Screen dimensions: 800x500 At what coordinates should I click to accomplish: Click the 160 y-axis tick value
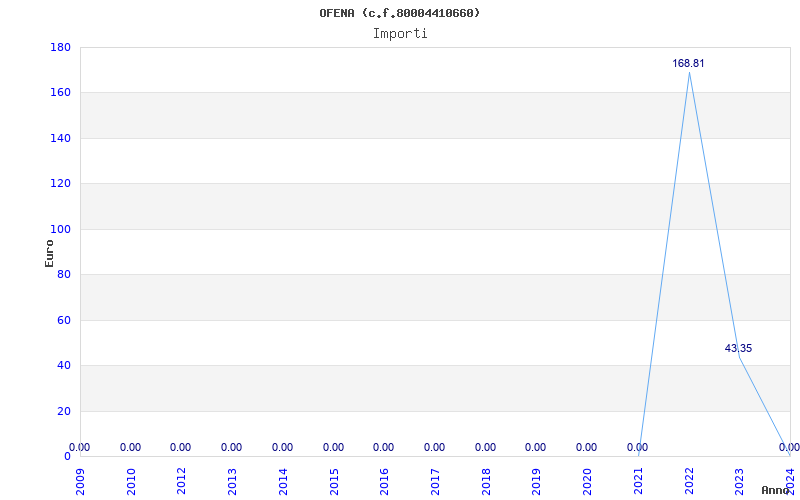click(x=60, y=93)
